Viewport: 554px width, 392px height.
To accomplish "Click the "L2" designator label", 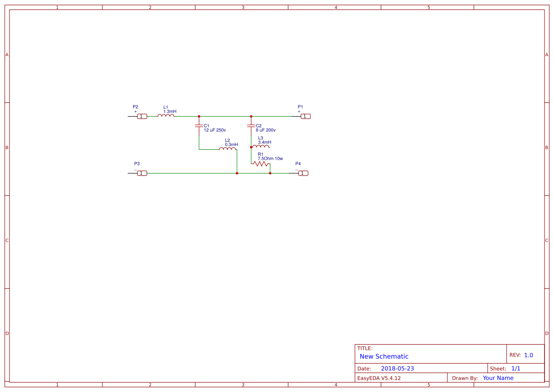I will [227, 140].
